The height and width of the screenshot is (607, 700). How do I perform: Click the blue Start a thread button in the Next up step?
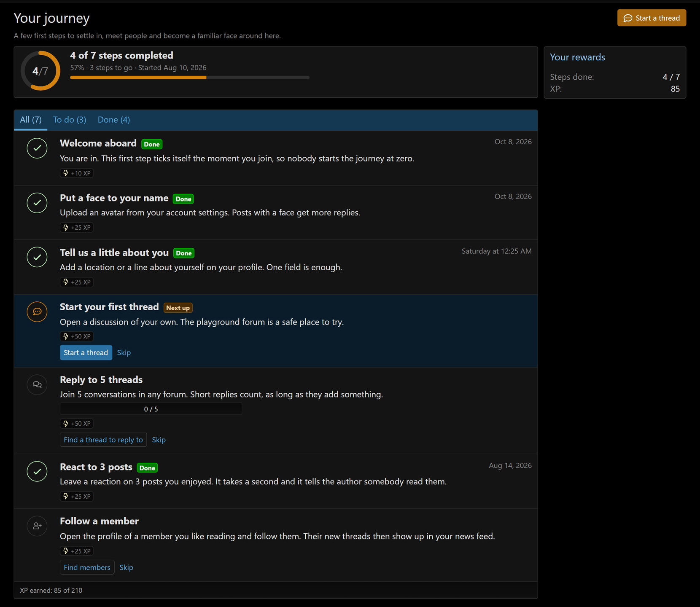(86, 352)
